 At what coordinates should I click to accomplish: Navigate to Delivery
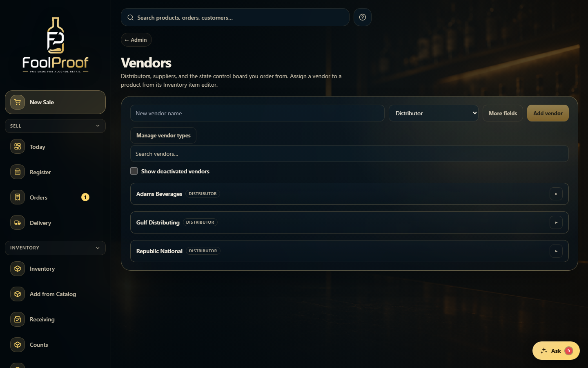coord(55,222)
